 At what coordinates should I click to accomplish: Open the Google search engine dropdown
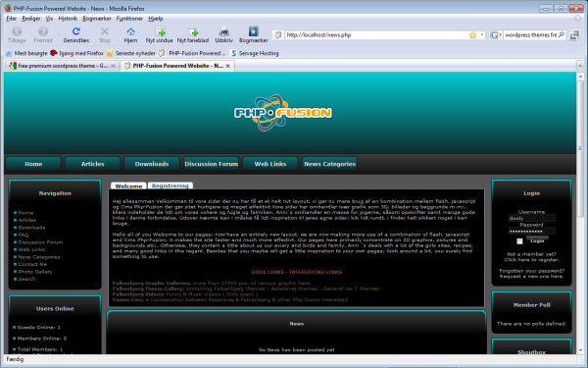[x=496, y=35]
